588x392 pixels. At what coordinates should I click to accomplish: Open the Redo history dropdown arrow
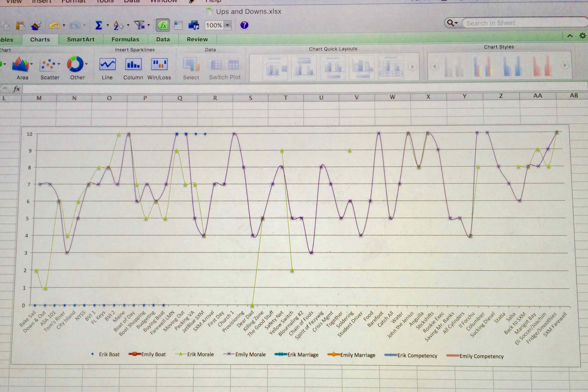[84, 25]
